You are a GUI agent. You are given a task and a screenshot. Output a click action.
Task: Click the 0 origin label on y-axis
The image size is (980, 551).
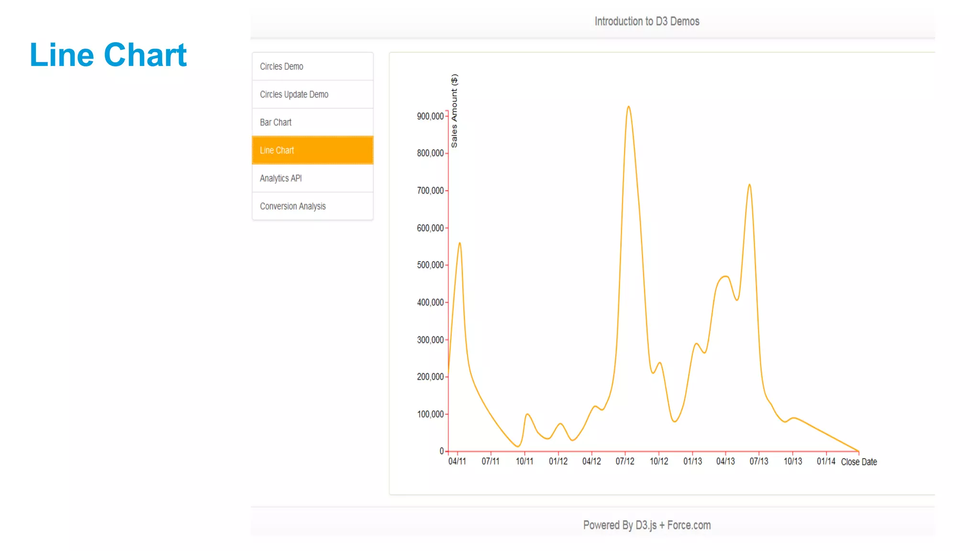442,451
